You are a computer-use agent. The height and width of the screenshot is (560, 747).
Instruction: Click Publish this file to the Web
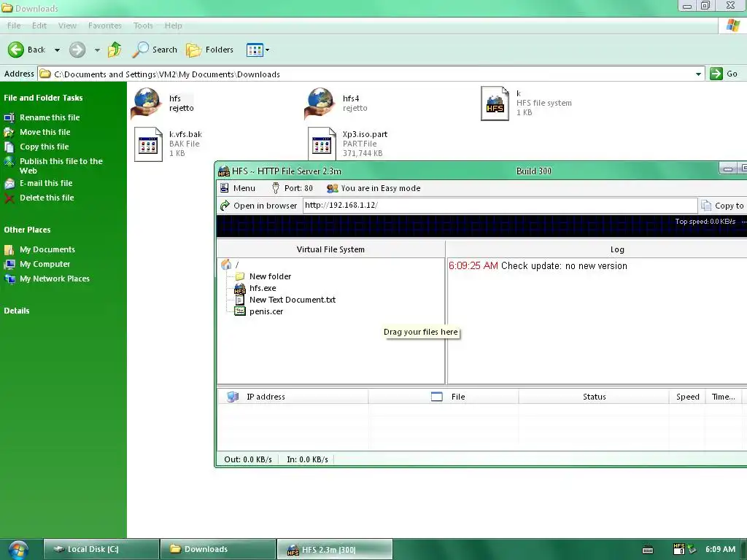(61, 166)
